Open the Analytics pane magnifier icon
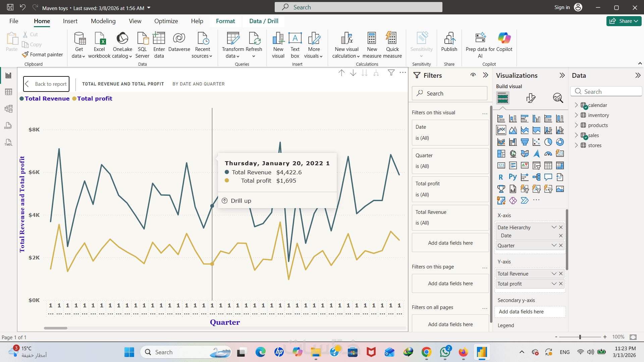 558,98
